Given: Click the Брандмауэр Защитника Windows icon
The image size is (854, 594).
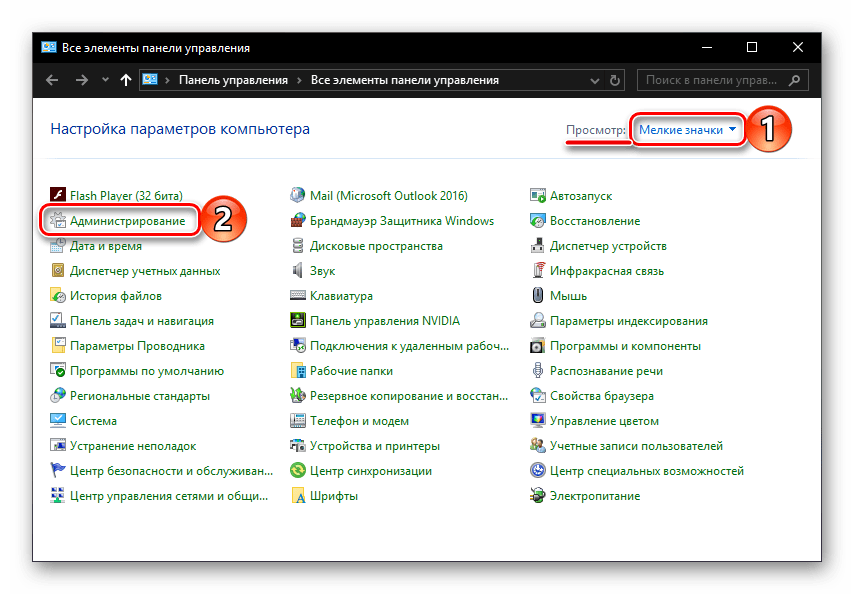Looking at the screenshot, I should pos(298,221).
